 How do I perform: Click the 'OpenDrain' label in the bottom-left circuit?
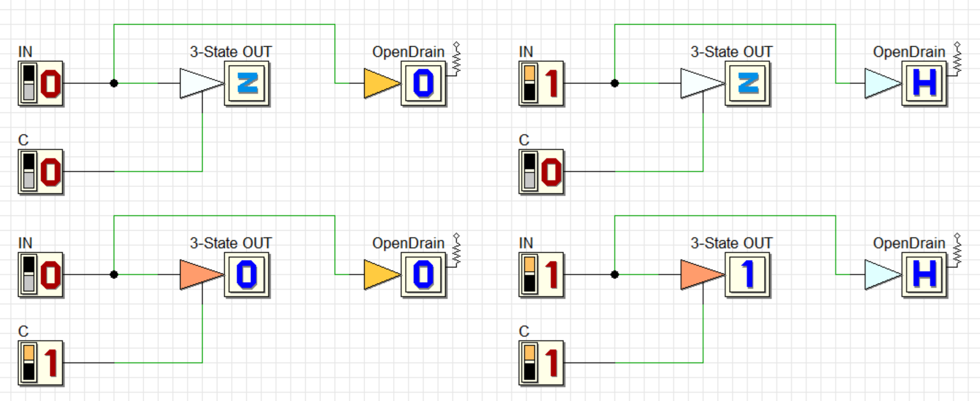[x=409, y=243]
